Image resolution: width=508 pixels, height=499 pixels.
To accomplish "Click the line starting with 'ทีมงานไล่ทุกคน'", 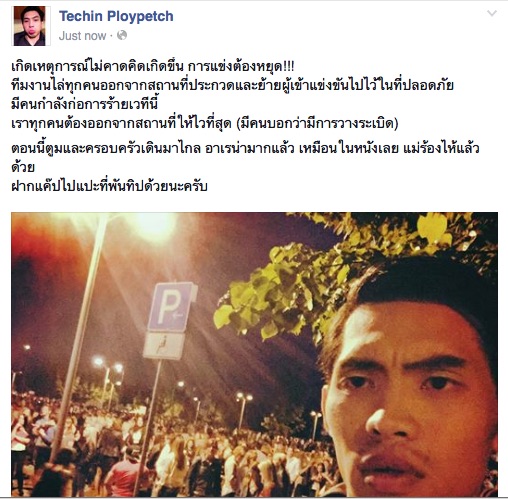I will (x=232, y=86).
